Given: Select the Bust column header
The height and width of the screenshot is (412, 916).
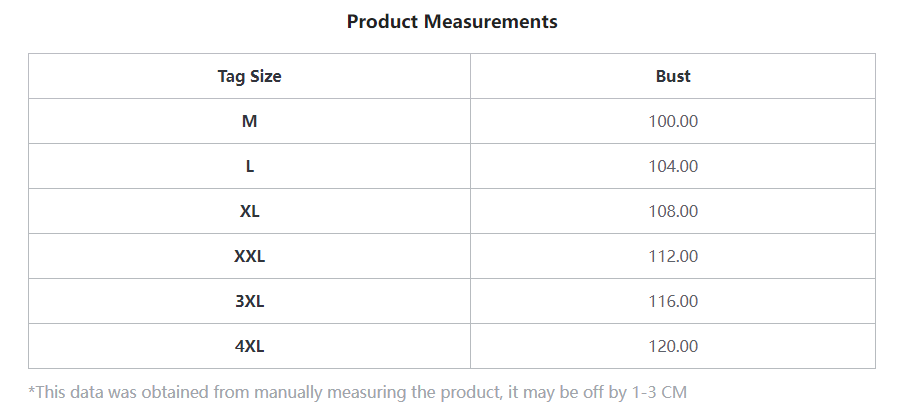Looking at the screenshot, I should [x=673, y=76].
